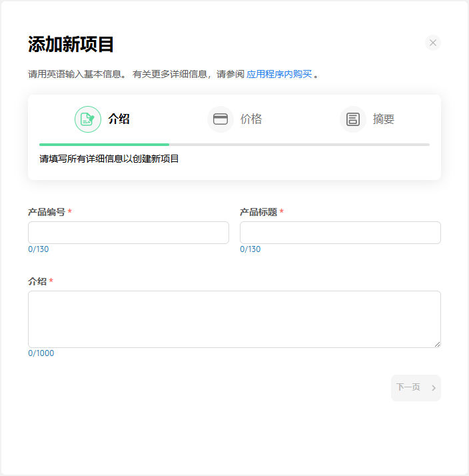469x476 pixels.
Task: Switch to the 摘要 step label
Action: [384, 119]
